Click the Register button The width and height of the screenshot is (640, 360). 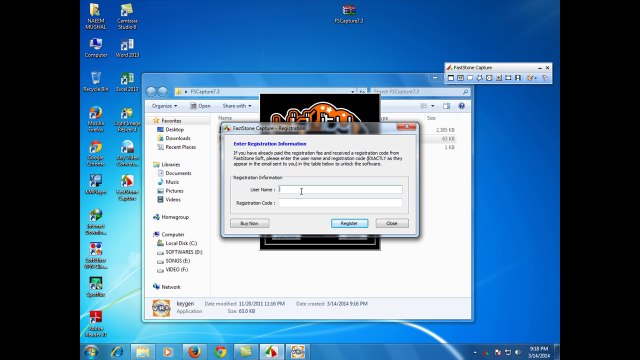[349, 223]
